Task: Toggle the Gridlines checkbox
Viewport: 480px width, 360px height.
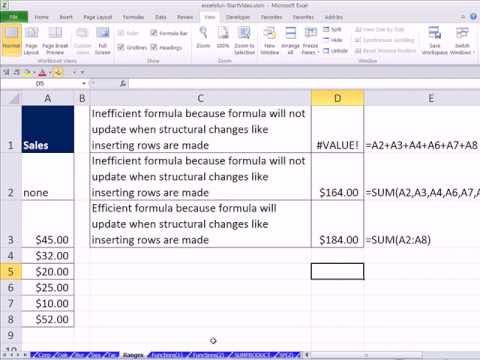Action: click(x=132, y=47)
